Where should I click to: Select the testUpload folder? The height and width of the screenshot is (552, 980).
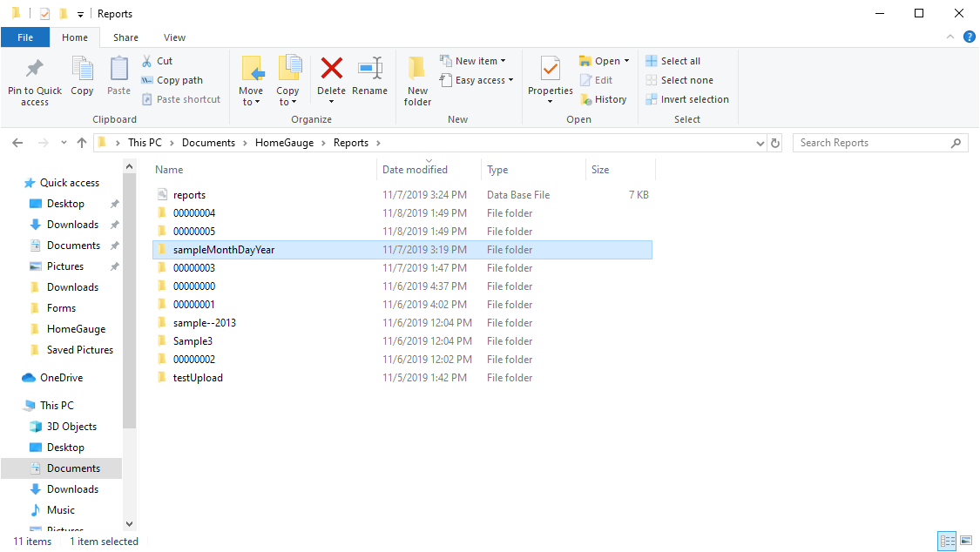click(x=198, y=378)
